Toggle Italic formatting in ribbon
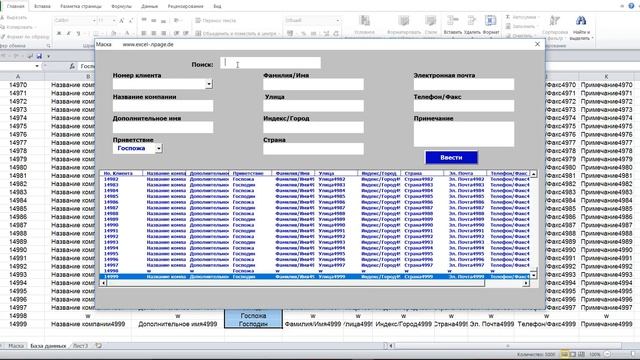This screenshot has height=360, width=640. pos(69,33)
